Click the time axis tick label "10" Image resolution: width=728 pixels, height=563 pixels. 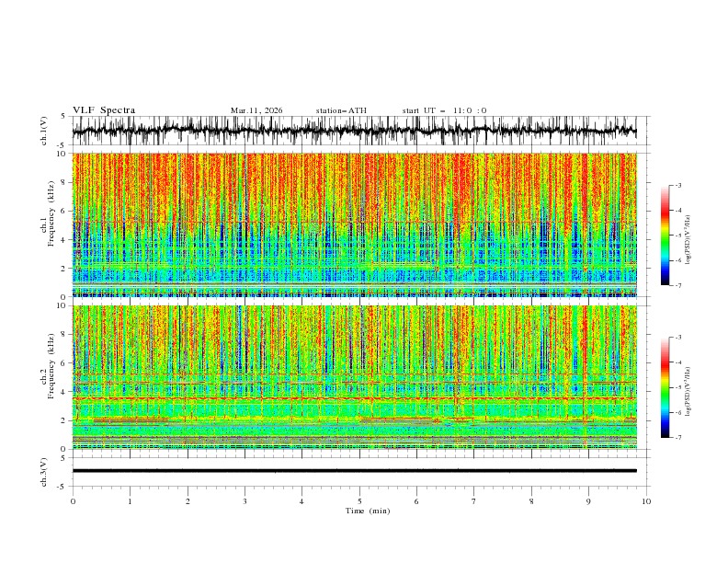[646, 501]
